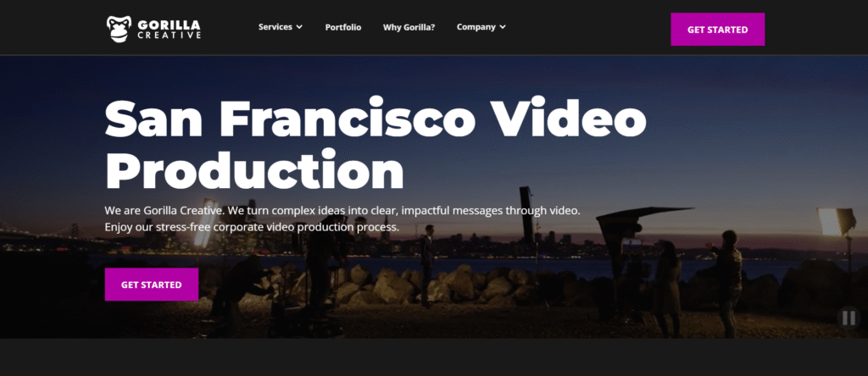Open the Portfolio page
The height and width of the screenshot is (376, 868).
pos(343,27)
